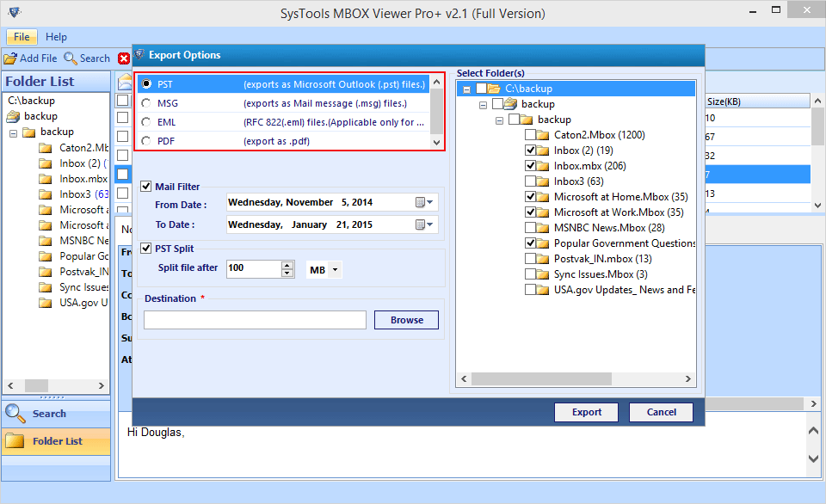826x504 pixels.
Task: Disable the PST Split checkbox
Action: tap(146, 248)
